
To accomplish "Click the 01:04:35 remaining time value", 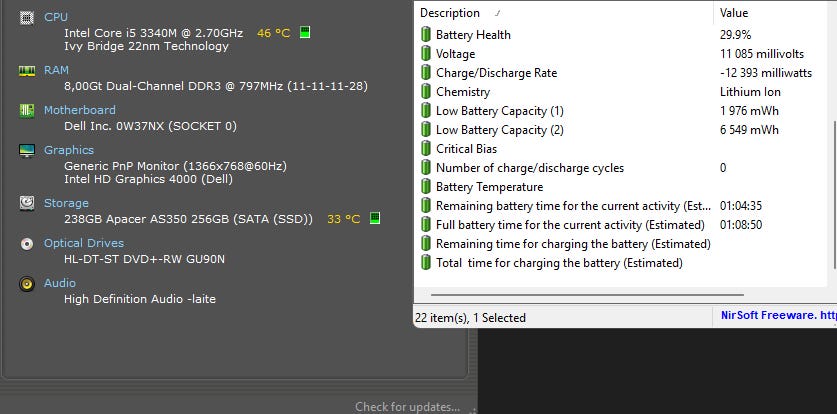I will click(x=741, y=206).
